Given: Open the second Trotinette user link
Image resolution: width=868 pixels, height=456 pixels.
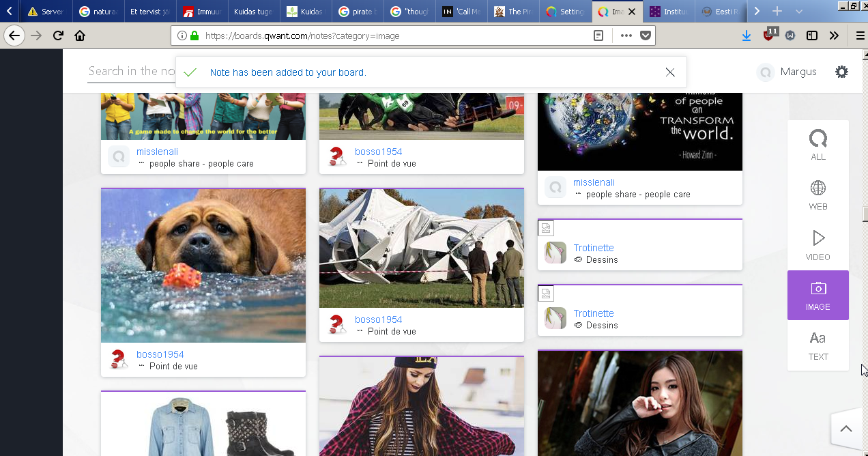Looking at the screenshot, I should [x=594, y=313].
